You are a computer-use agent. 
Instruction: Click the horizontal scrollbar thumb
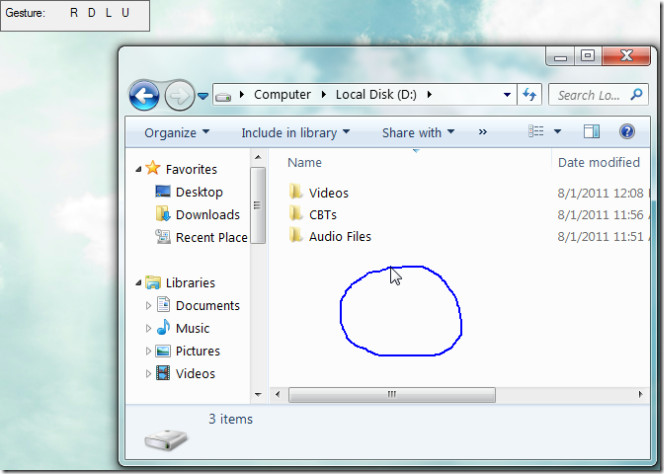coord(392,395)
